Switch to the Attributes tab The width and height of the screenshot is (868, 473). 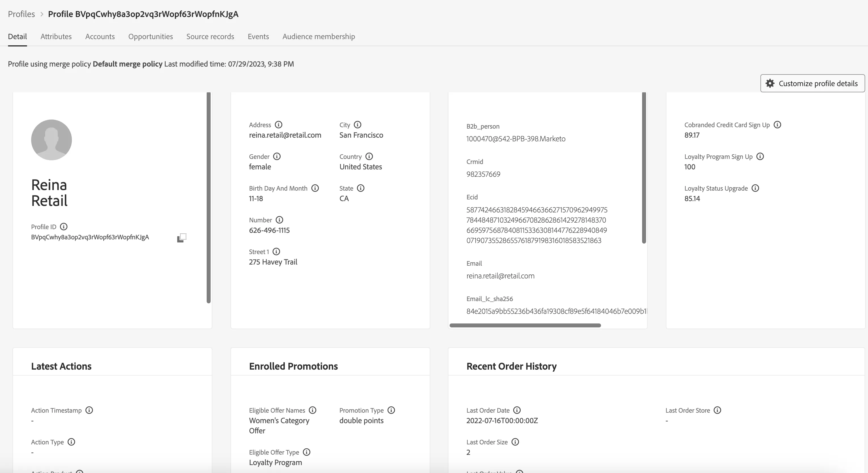[x=56, y=37]
